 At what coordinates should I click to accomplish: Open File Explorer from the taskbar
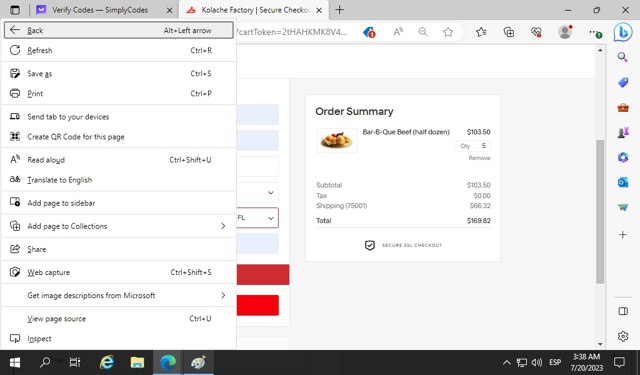point(137,362)
